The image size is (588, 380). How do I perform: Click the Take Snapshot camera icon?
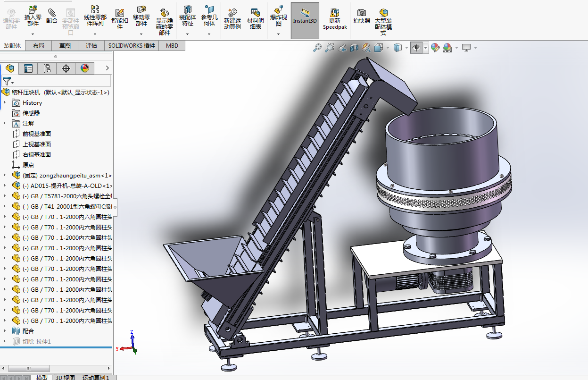362,16
